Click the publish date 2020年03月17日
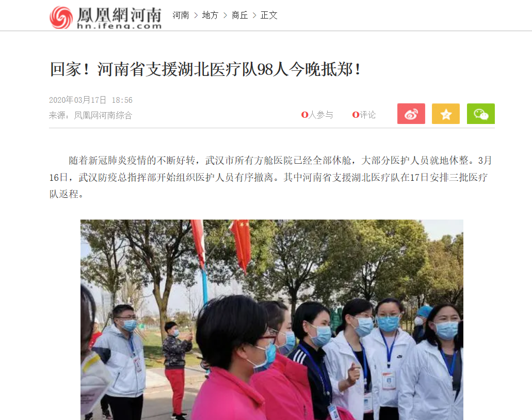 point(77,100)
